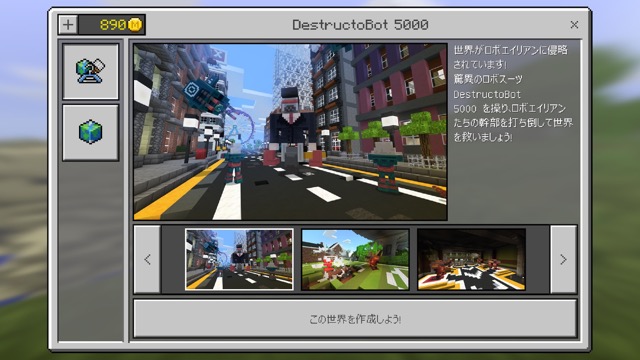The height and width of the screenshot is (360, 640).
Task: Select the grassy park battle screenshot thumbnail
Action: coord(355,259)
